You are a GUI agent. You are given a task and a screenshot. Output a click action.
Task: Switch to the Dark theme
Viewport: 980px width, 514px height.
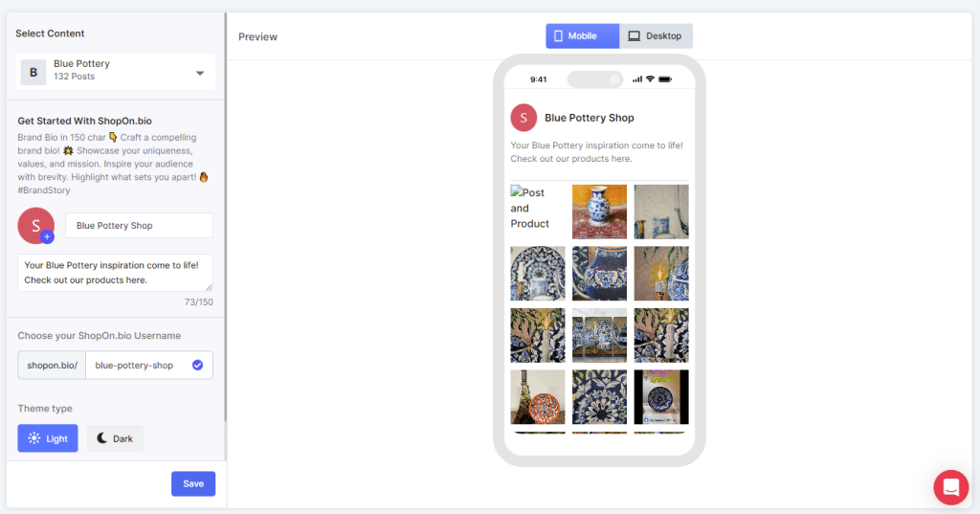click(x=115, y=438)
